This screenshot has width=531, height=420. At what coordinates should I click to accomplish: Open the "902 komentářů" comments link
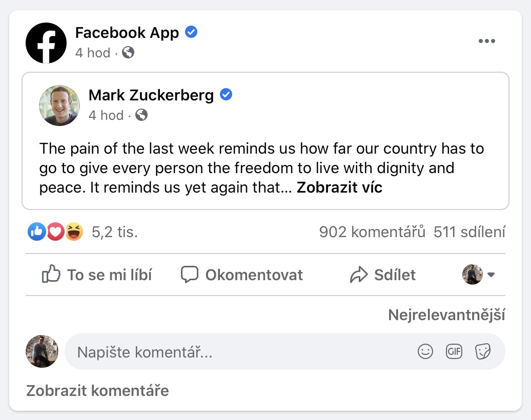(372, 233)
